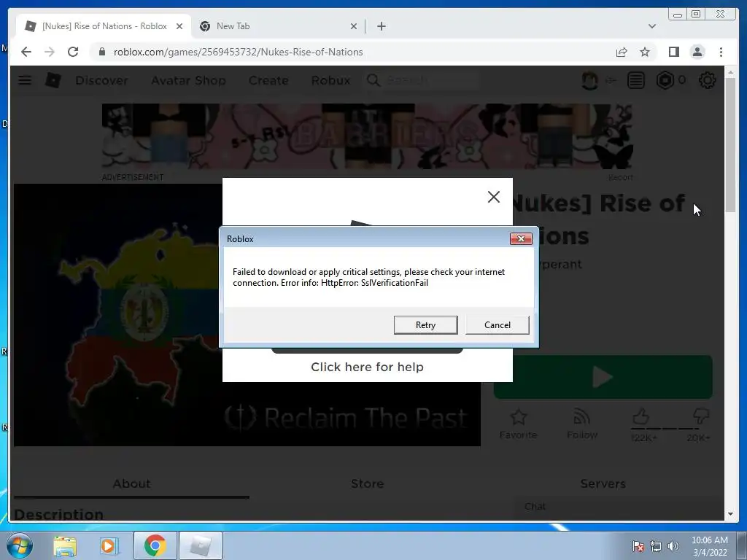The height and width of the screenshot is (560, 747).
Task: Click Retry in the Roblox error dialog
Action: pyautogui.click(x=425, y=324)
